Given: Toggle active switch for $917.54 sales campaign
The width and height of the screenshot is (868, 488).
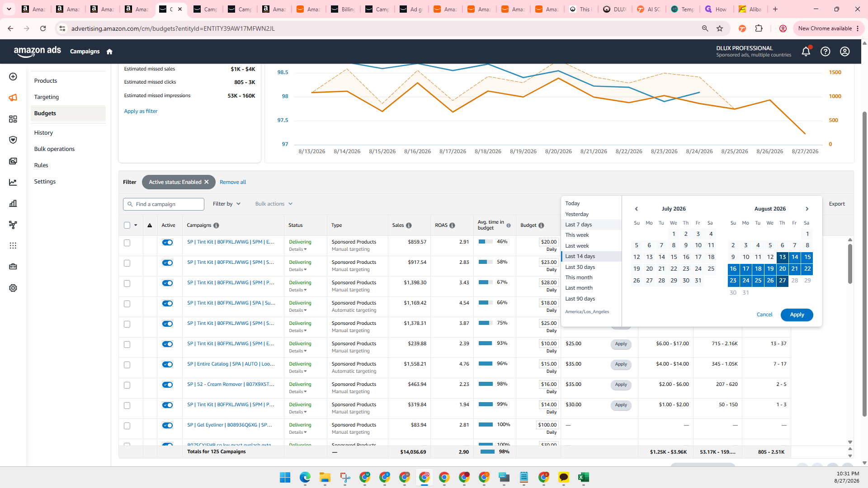Looking at the screenshot, I should [x=167, y=263].
